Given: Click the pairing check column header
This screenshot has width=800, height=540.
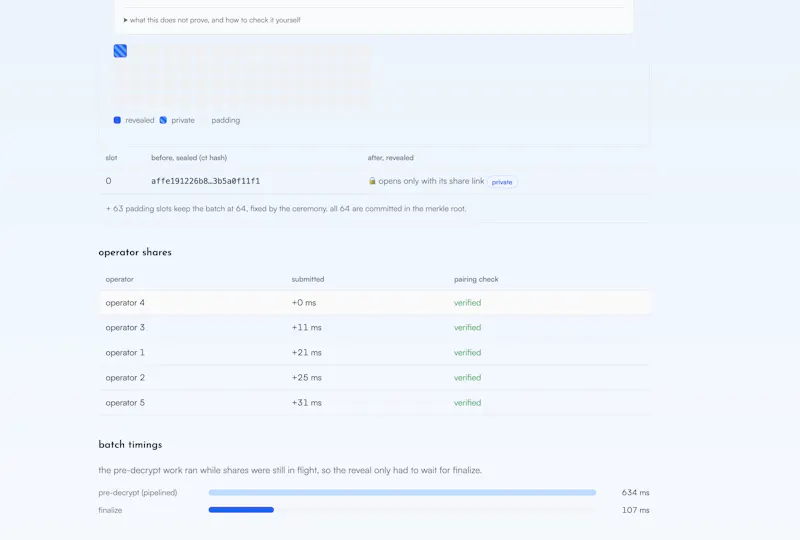Looking at the screenshot, I should click(476, 279).
